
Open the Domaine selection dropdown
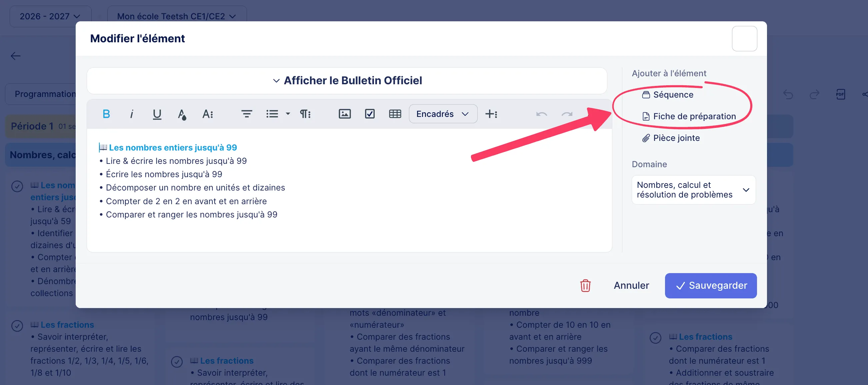pos(693,190)
